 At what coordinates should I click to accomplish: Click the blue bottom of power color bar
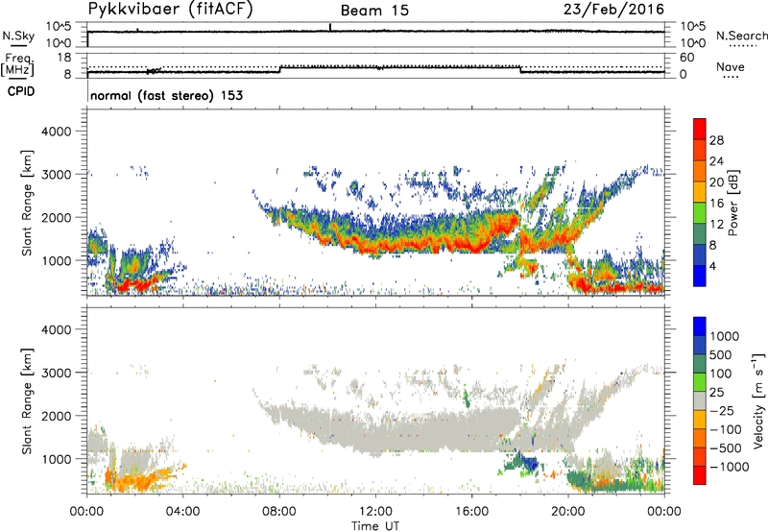tap(700, 276)
